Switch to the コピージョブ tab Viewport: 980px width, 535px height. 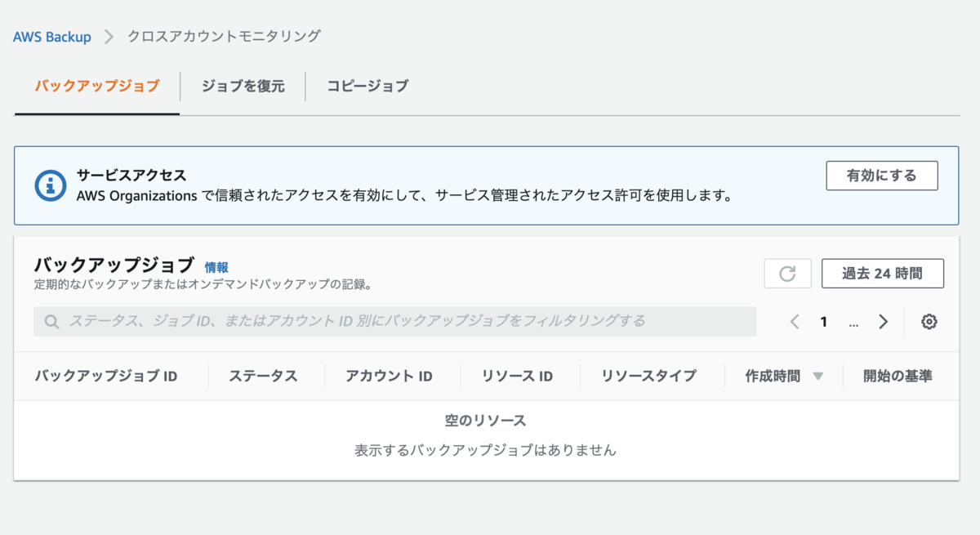[x=367, y=86]
